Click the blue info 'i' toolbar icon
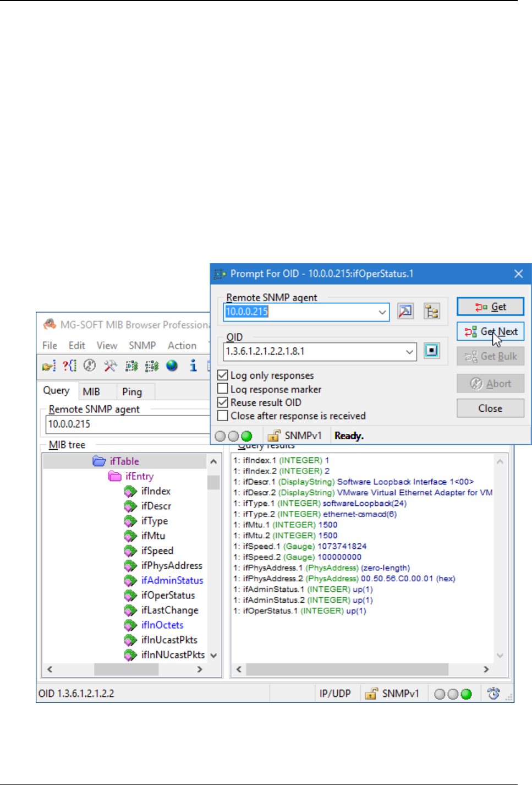Screen dimensions: 532x785 193,366
